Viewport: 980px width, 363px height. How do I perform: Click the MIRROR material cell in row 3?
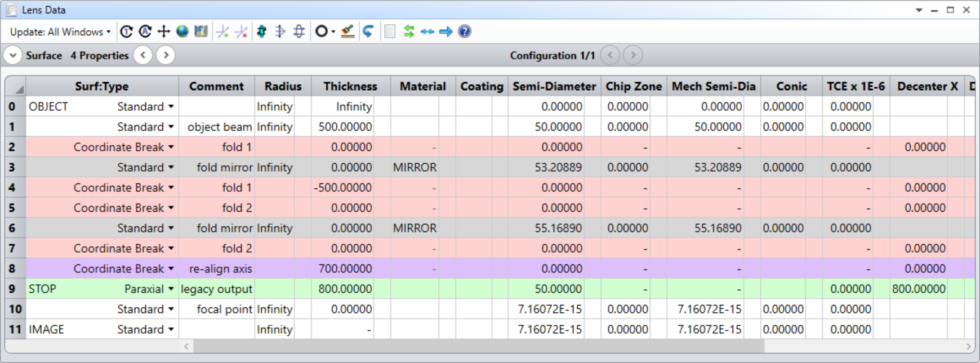pos(415,167)
